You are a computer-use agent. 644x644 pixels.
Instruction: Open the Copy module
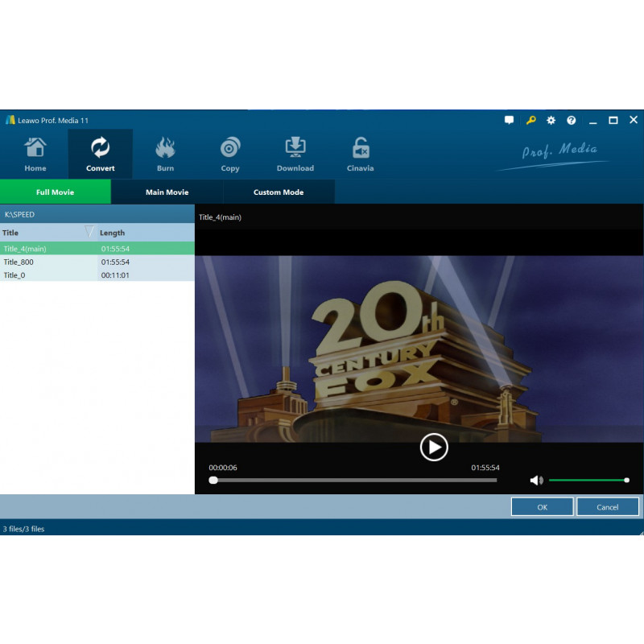[x=230, y=154]
